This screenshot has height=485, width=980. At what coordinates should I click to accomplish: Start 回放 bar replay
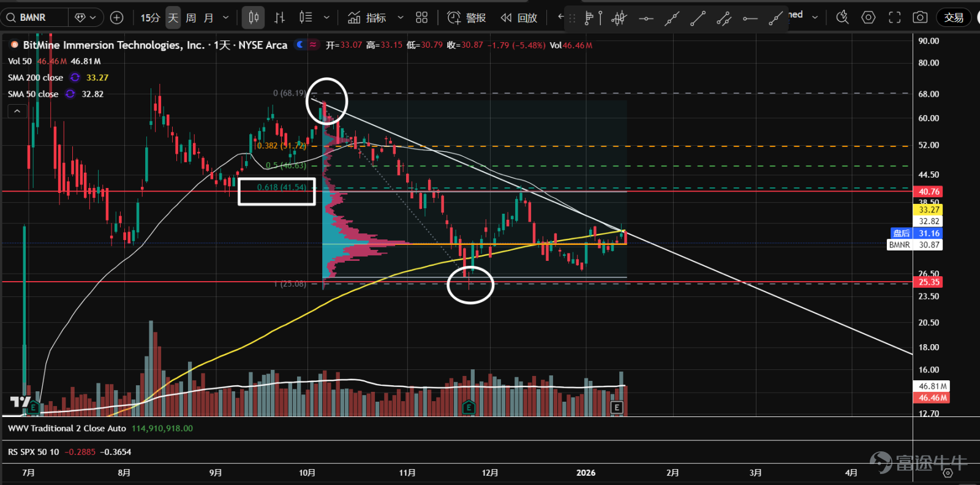pos(519,18)
